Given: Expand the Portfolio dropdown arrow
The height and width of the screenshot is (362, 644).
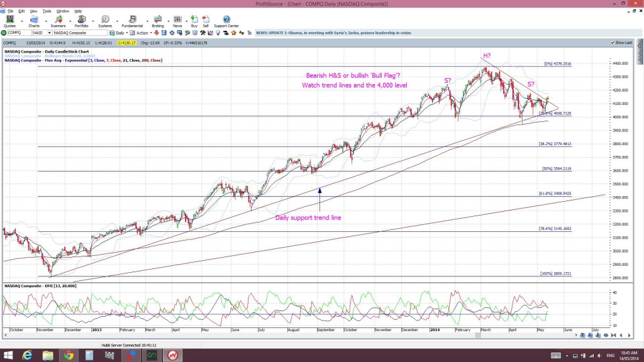Looking at the screenshot, I should [x=93, y=21].
